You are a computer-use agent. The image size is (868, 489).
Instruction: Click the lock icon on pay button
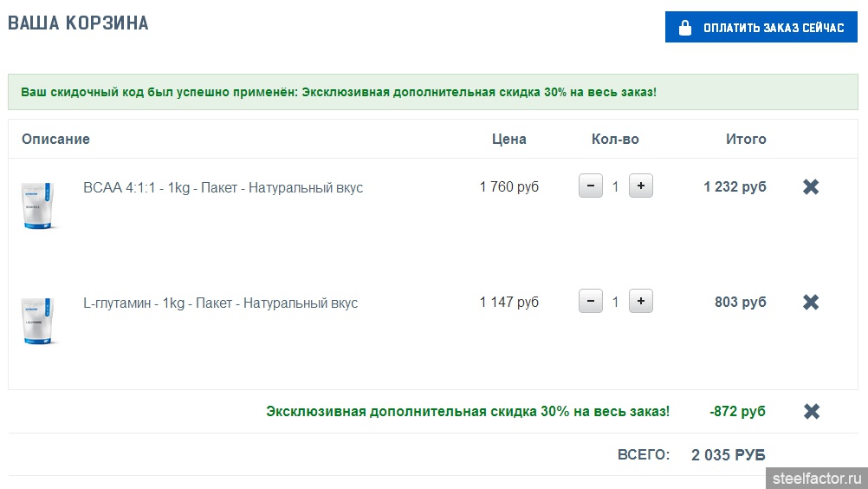click(685, 28)
